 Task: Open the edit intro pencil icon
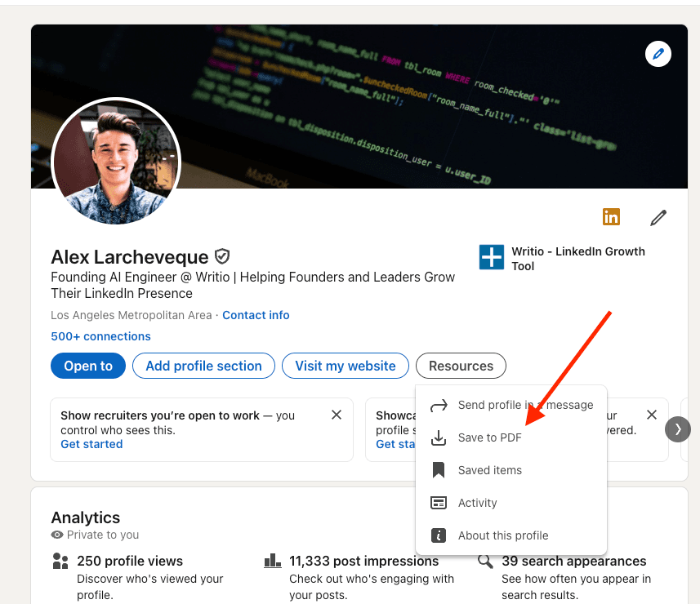658,217
